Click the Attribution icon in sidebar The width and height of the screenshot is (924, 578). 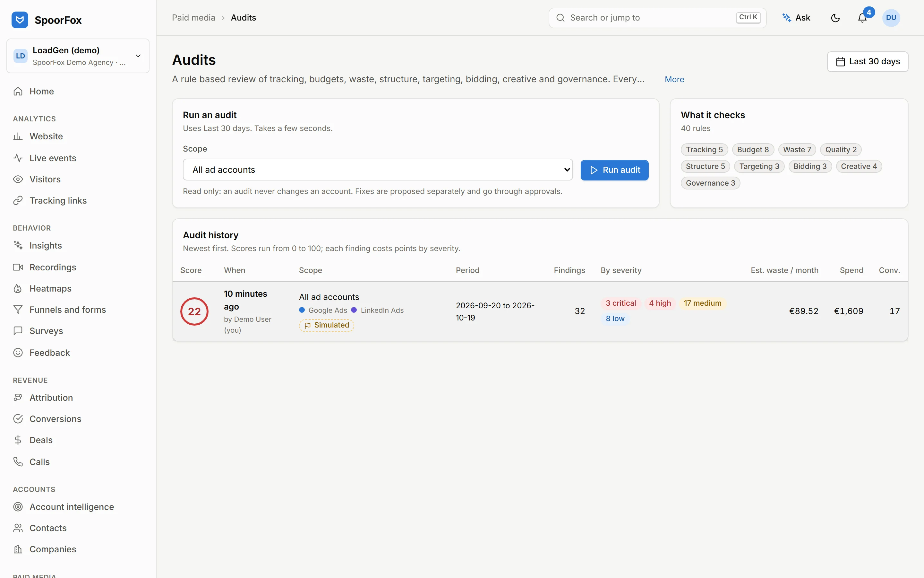18,398
